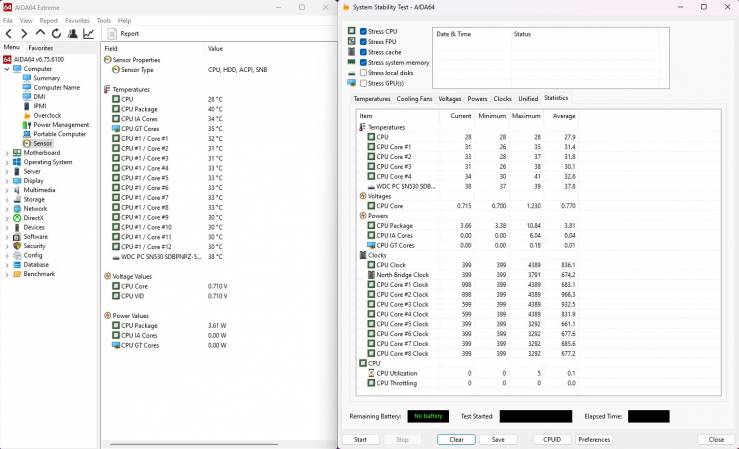Click the Refresh toolbar icon
The image size is (739, 449).
57,33
